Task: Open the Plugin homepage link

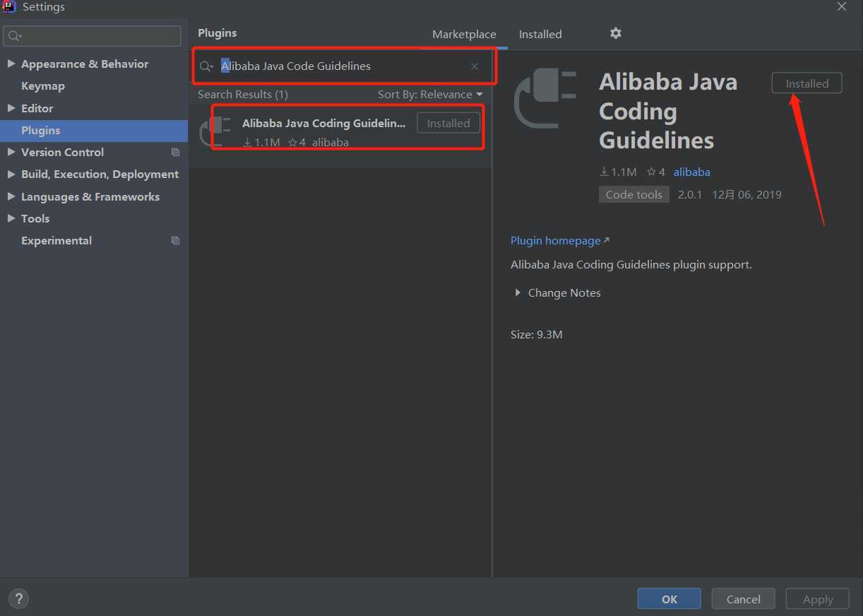Action: coord(560,241)
